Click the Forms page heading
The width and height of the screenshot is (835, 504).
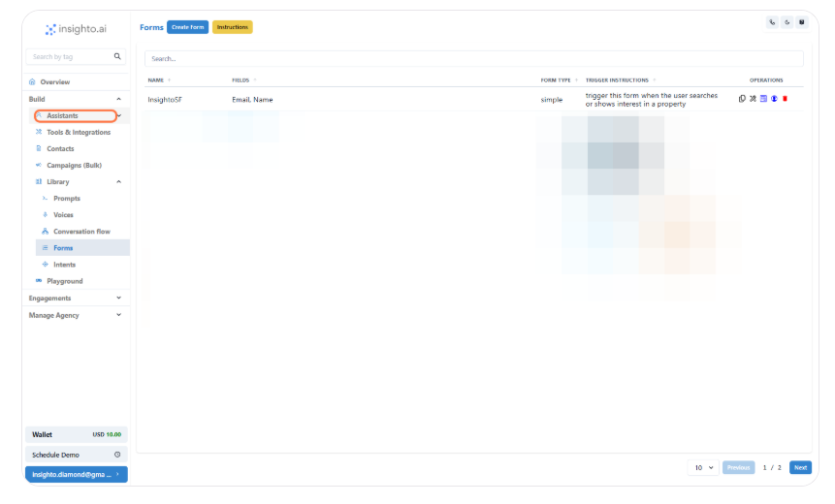(x=151, y=27)
